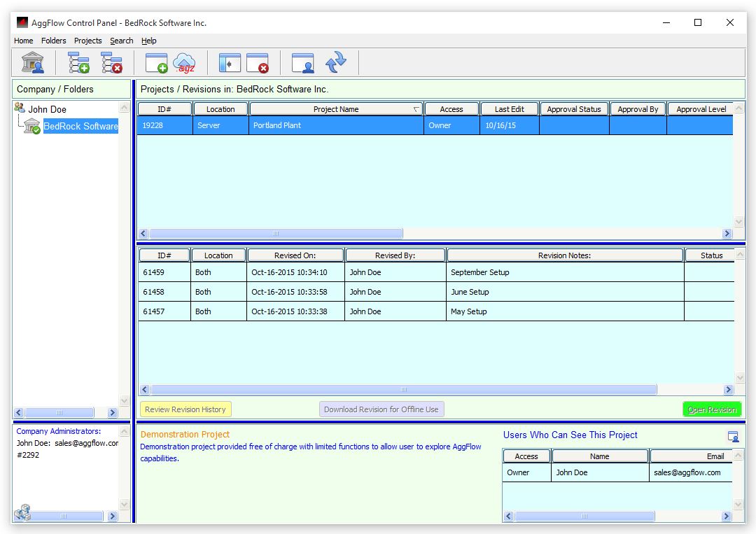This screenshot has width=756, height=534.
Task: Click the delete folder tree icon
Action: coord(111,62)
